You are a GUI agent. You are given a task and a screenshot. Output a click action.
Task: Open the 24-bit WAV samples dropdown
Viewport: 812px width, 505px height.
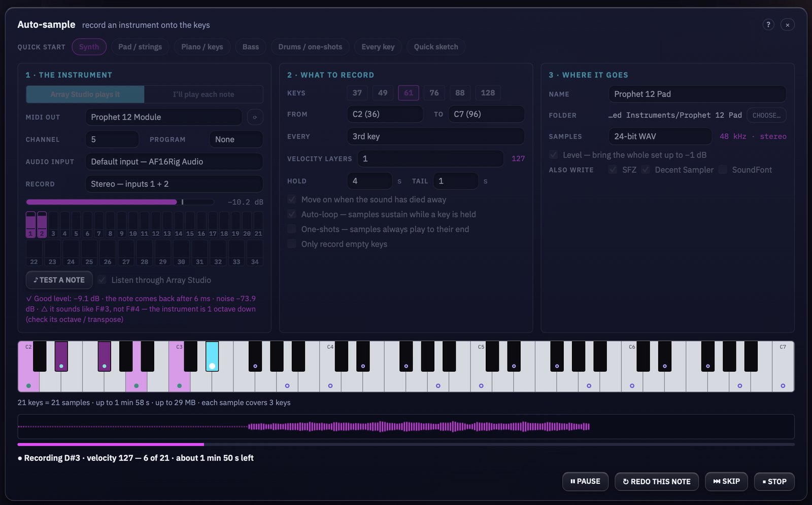(660, 136)
